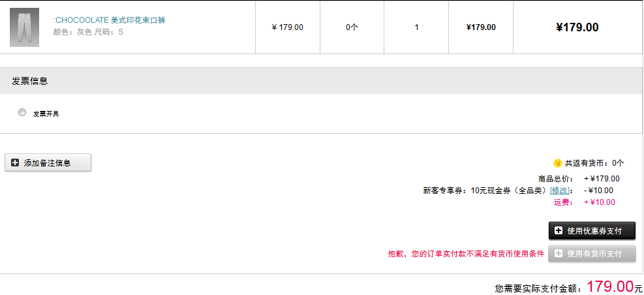This screenshot has width=644, height=295.
Task: Click the 颜色：灰色 尺码：S description
Action: tap(88, 31)
